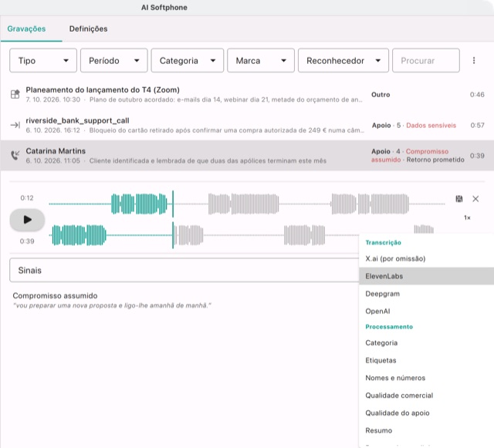Image resolution: width=494 pixels, height=448 pixels.
Task: Seek in the upper waveform track
Action: pos(247,204)
